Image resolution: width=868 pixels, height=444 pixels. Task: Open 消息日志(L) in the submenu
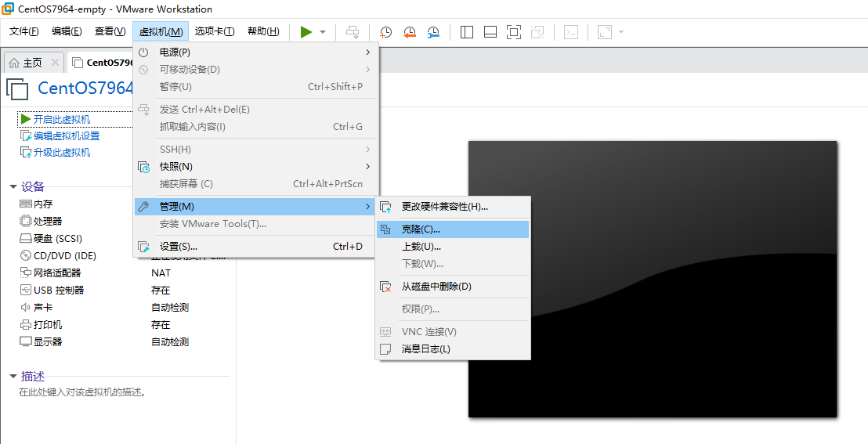[453, 349]
